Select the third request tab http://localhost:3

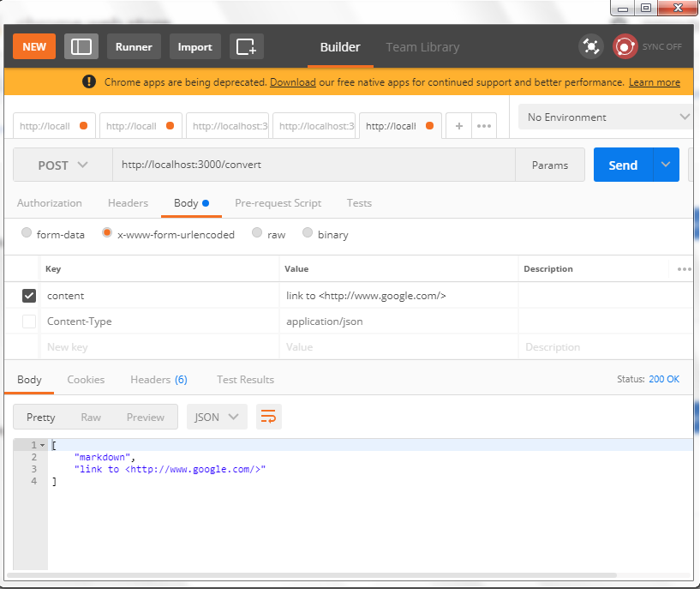click(x=228, y=126)
